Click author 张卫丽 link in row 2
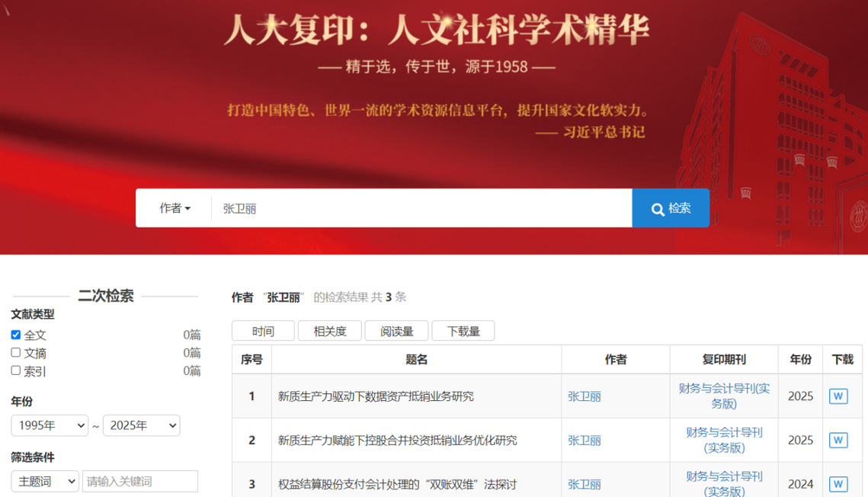The image size is (868, 497). click(585, 441)
